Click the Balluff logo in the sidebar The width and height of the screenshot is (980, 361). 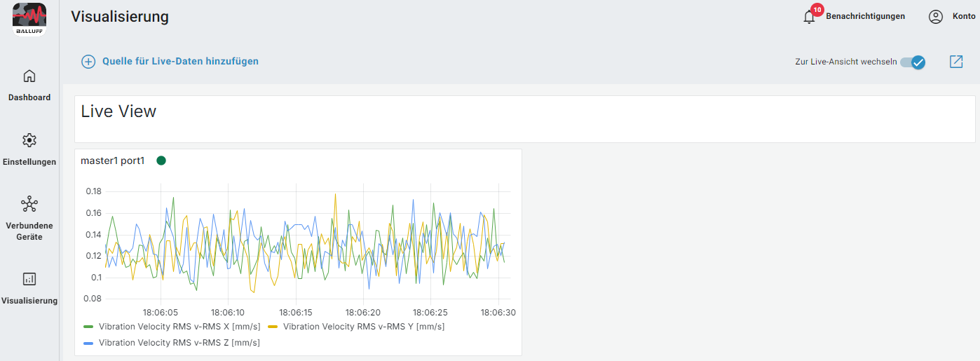[29, 19]
